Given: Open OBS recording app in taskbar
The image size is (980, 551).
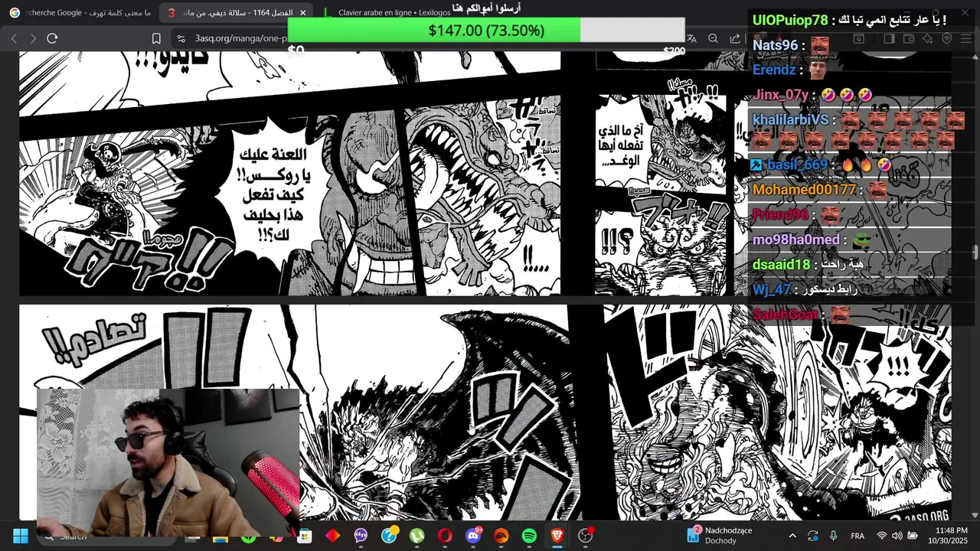Looking at the screenshot, I should tap(586, 536).
